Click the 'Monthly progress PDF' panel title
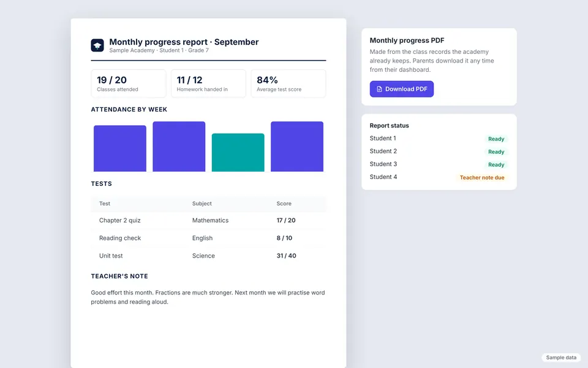The image size is (588, 368). point(407,40)
